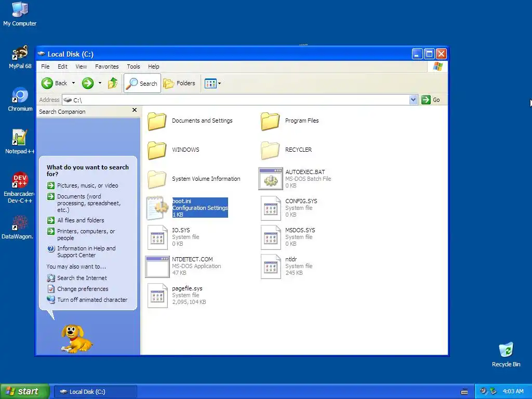The height and width of the screenshot is (399, 532).
Task: Select the Program Files folder icon
Action: click(270, 121)
